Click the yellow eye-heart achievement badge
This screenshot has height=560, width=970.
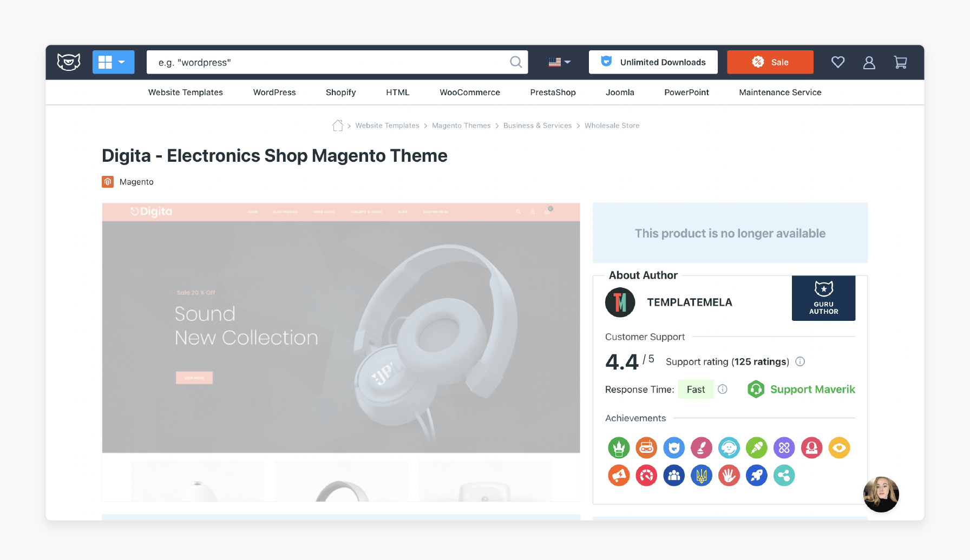pos(840,448)
